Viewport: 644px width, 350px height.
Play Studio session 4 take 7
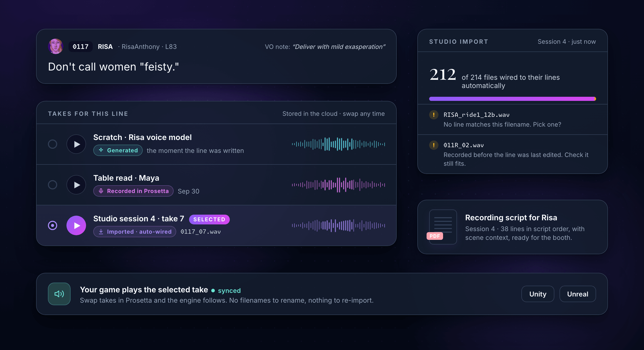[x=76, y=225]
